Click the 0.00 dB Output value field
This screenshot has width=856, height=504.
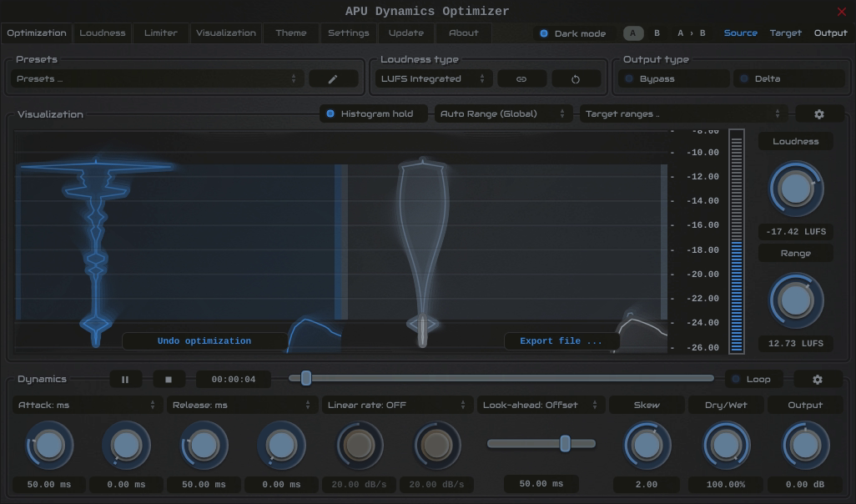pyautogui.click(x=804, y=484)
